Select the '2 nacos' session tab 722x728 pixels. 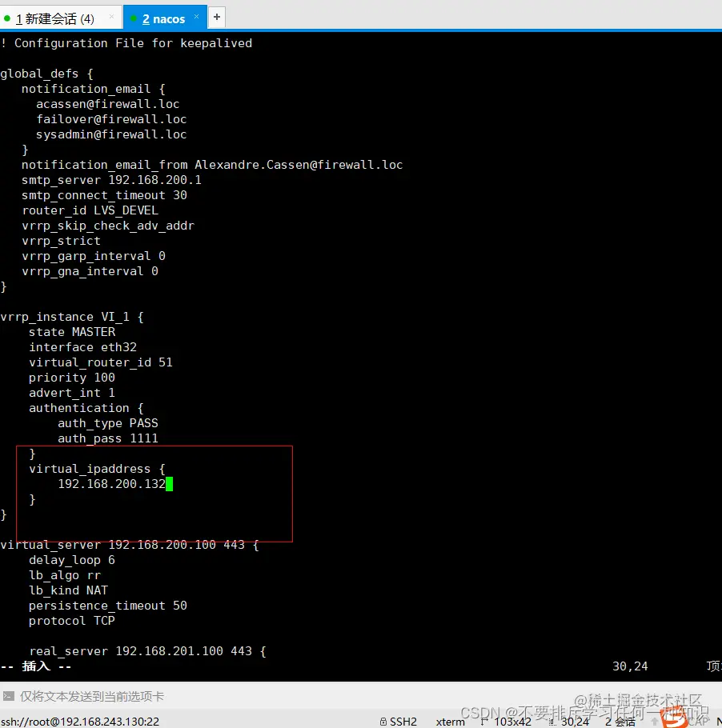point(163,19)
